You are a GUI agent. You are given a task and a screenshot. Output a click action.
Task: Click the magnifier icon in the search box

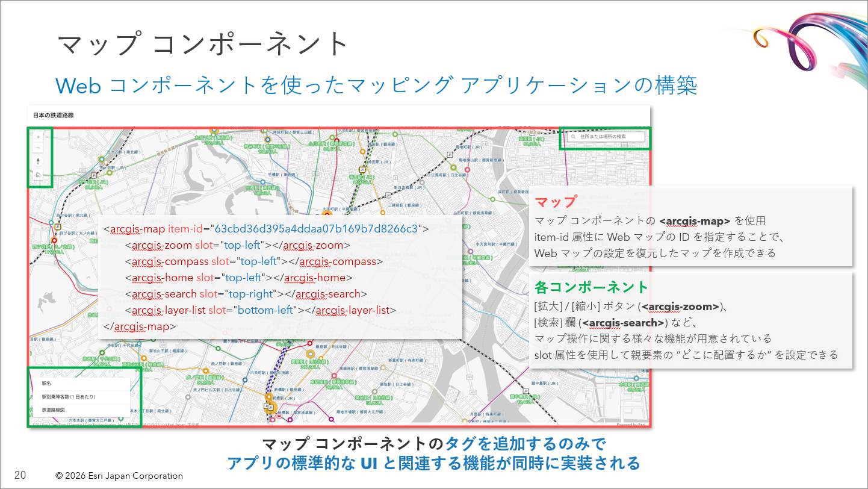tap(574, 137)
